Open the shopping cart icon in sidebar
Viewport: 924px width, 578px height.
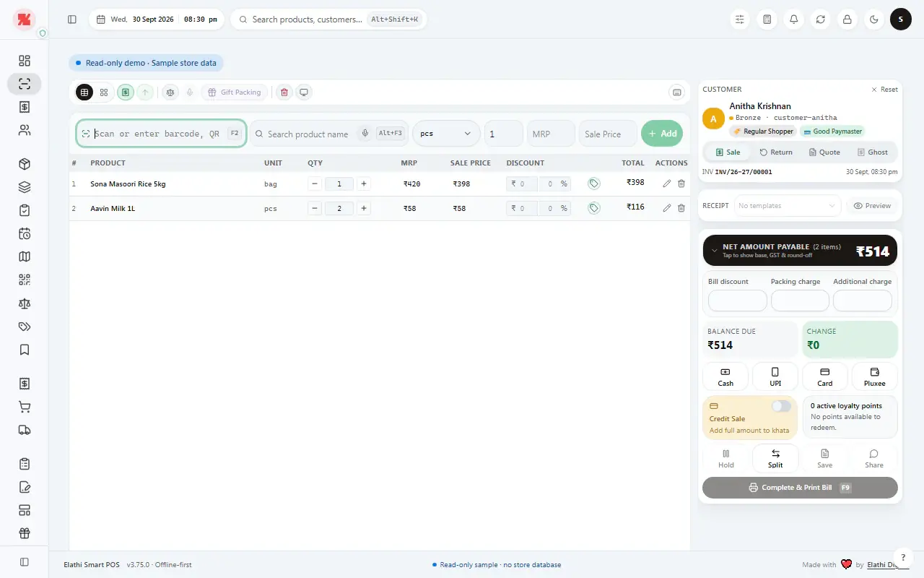tap(25, 407)
